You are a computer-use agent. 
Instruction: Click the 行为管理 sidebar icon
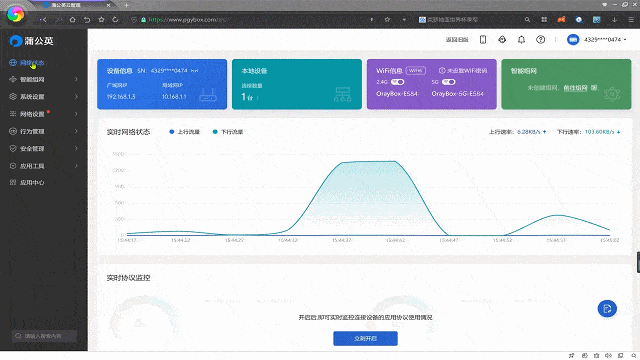click(13, 131)
